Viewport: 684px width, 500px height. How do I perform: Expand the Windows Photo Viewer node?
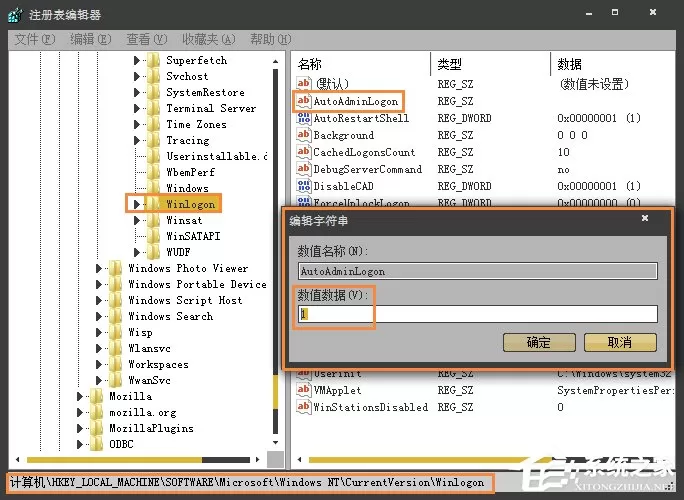99,268
